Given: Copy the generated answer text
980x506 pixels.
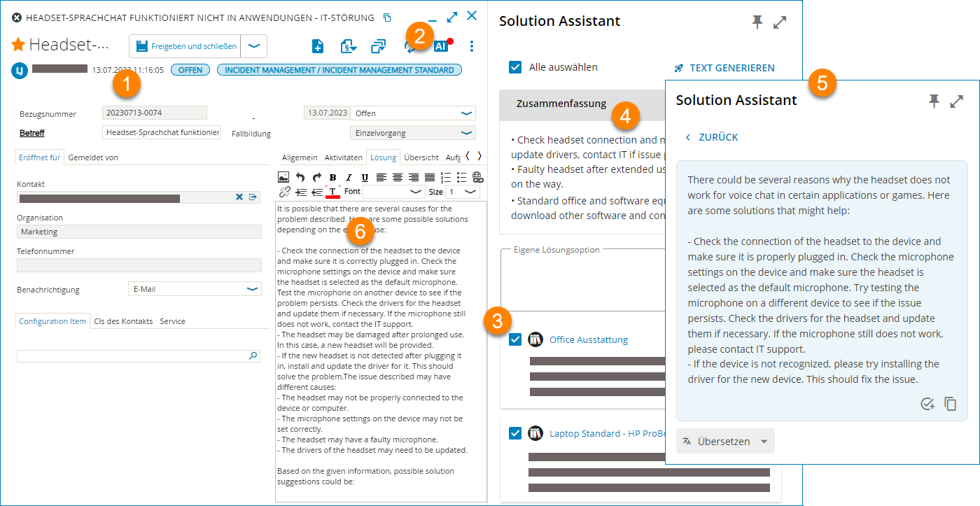Looking at the screenshot, I should pyautogui.click(x=951, y=404).
